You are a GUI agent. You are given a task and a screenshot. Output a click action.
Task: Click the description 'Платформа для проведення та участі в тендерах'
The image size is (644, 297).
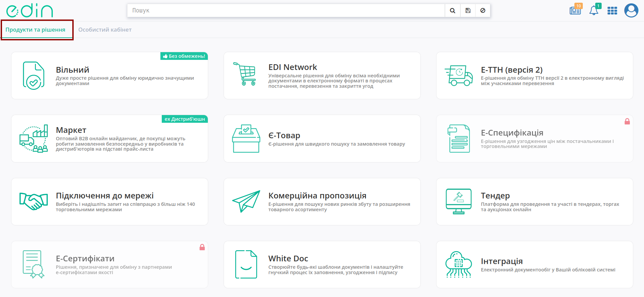(550, 207)
